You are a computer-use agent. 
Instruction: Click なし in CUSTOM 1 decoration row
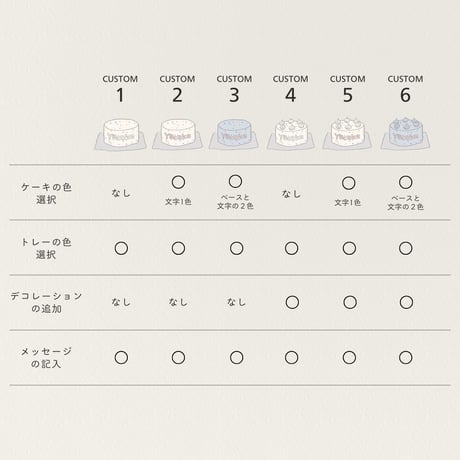coord(121,302)
